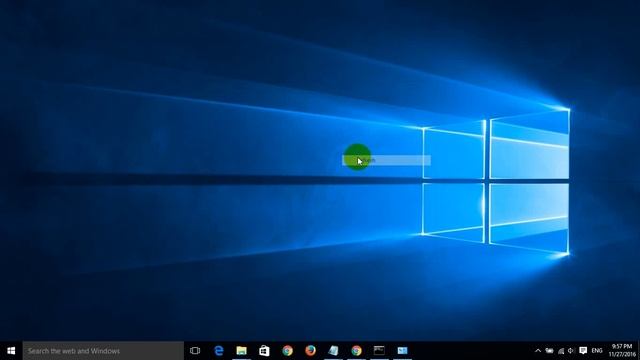
Task: Open Task View from the taskbar
Action: (195, 351)
